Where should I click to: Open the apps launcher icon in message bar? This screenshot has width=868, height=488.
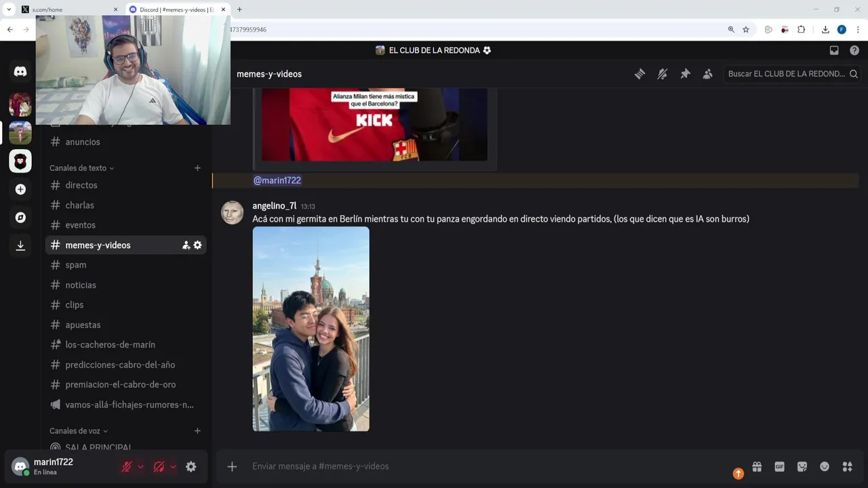[x=847, y=466]
